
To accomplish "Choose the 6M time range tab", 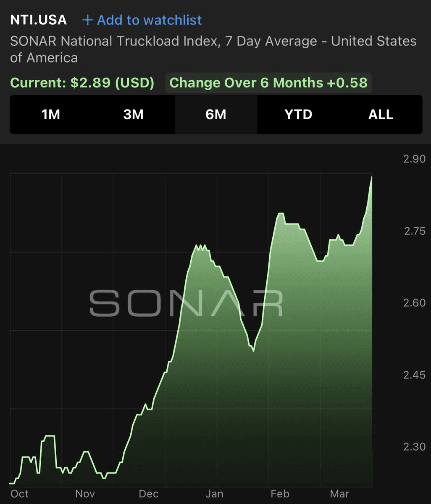I will 216,115.
